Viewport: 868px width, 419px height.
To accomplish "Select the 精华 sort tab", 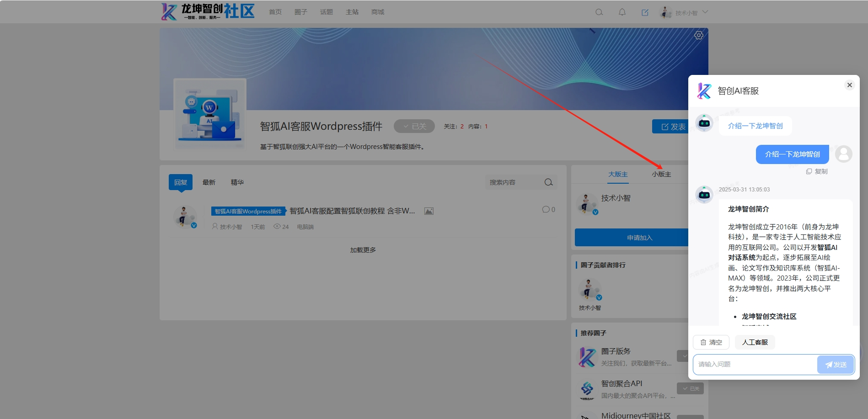I will (237, 182).
